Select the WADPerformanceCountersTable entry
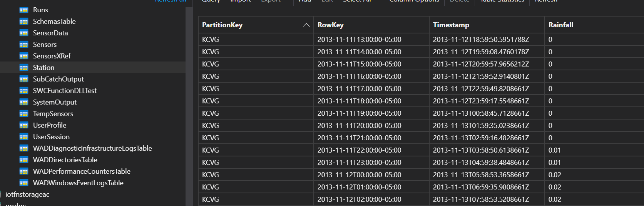Screen dimensions: 644x206 pyautogui.click(x=82, y=171)
